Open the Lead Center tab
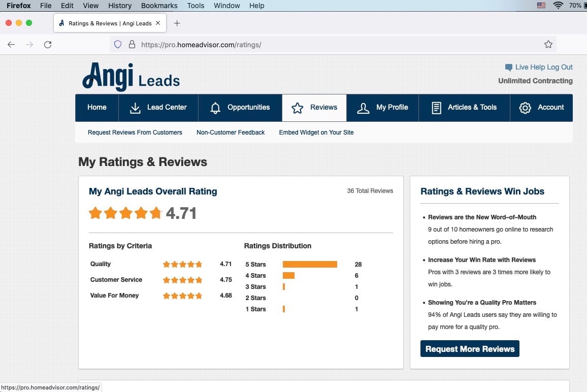The image size is (587, 392). coord(158,108)
